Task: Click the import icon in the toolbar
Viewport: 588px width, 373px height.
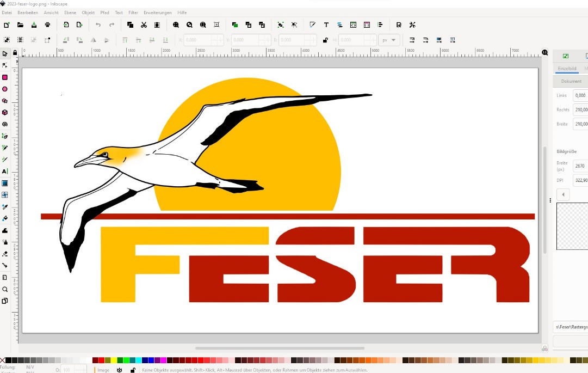Action: 66,25
